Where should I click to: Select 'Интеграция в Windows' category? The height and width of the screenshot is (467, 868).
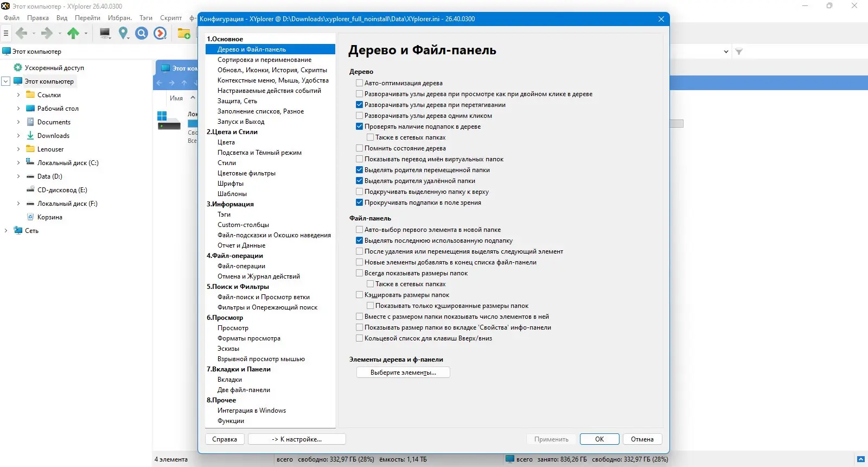coord(252,411)
